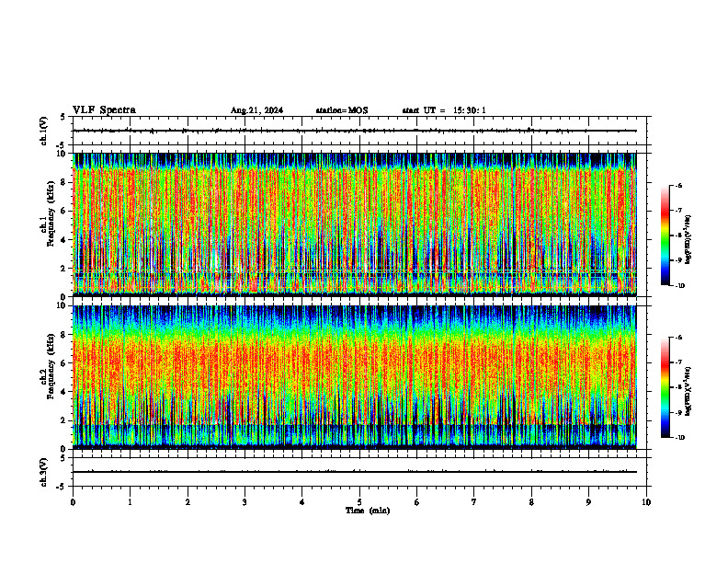The width and height of the screenshot is (728, 563).
Task: Click the ch.2 spectrogram plot area
Action: [355, 377]
